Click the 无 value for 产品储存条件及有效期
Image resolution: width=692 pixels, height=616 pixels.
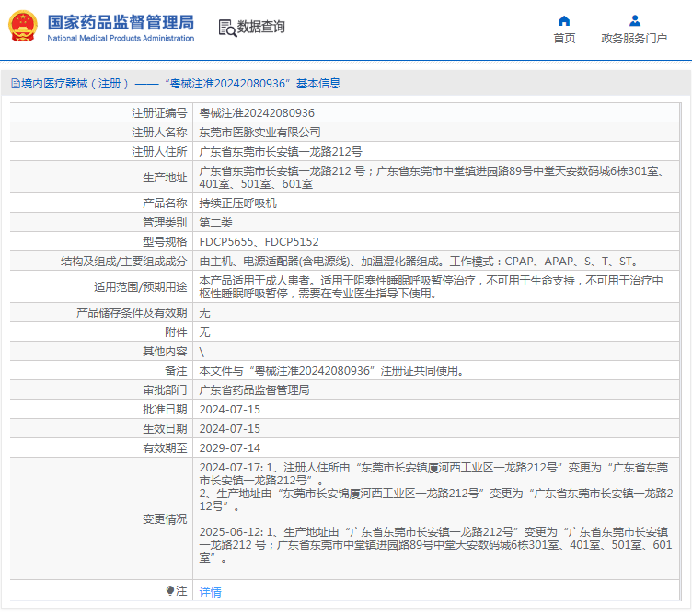point(205,313)
